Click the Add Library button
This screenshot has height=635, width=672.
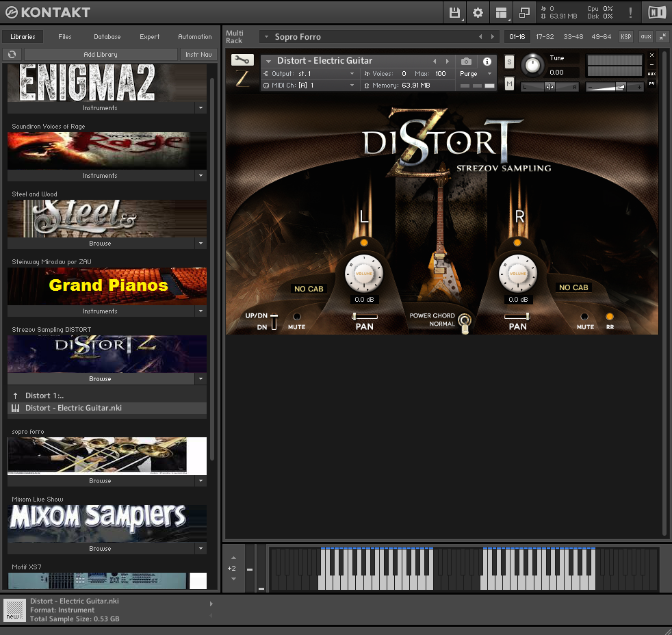(101, 55)
